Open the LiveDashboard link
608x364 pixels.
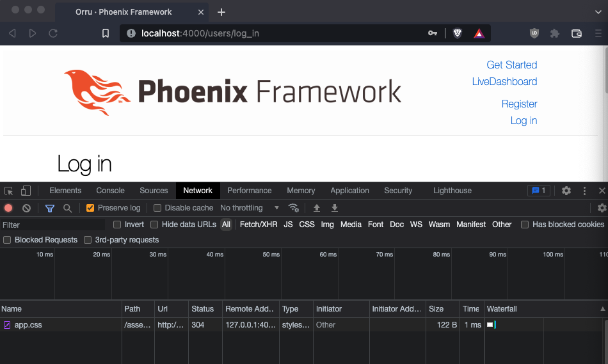(504, 81)
